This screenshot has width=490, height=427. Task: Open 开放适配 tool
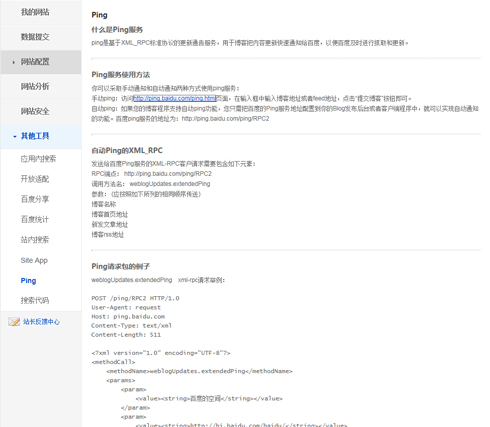(x=35, y=179)
